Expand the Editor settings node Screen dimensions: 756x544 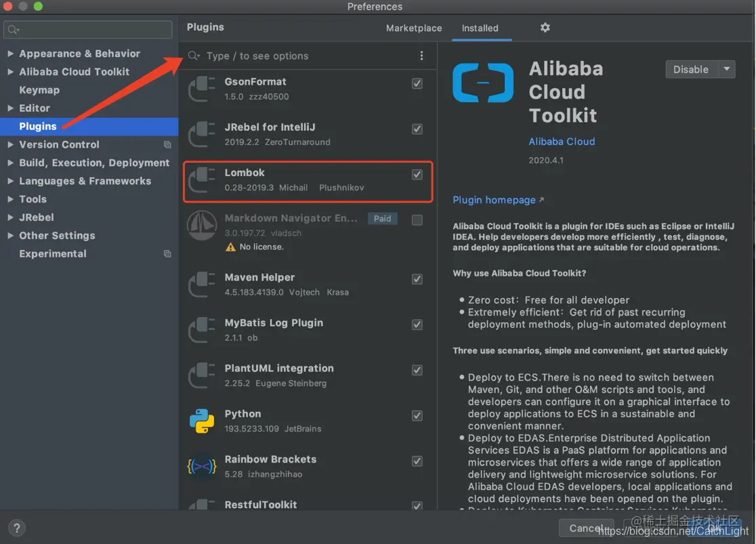pos(10,108)
